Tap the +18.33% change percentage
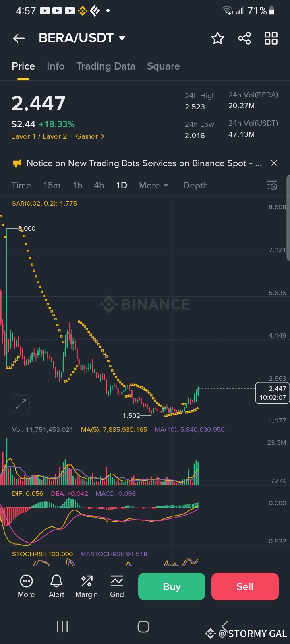Screen dimensions: 290x644 (57, 124)
